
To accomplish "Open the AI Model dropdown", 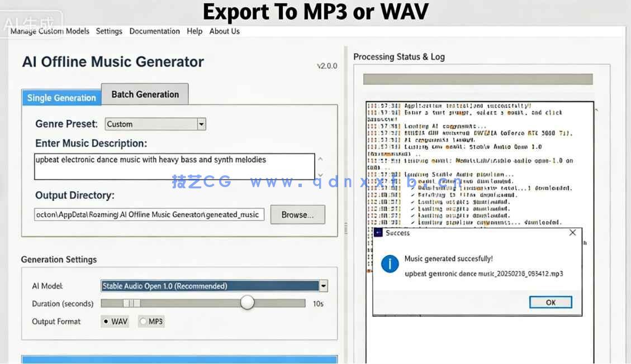I will coord(323,285).
